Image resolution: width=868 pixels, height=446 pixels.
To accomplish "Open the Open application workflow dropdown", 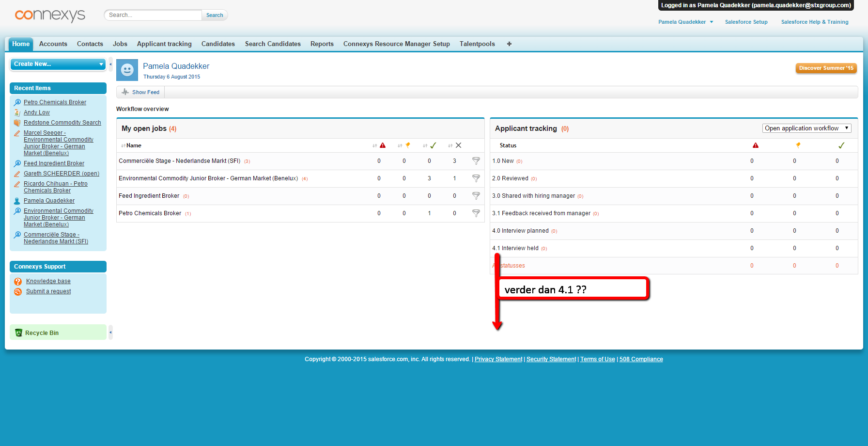I will [806, 128].
